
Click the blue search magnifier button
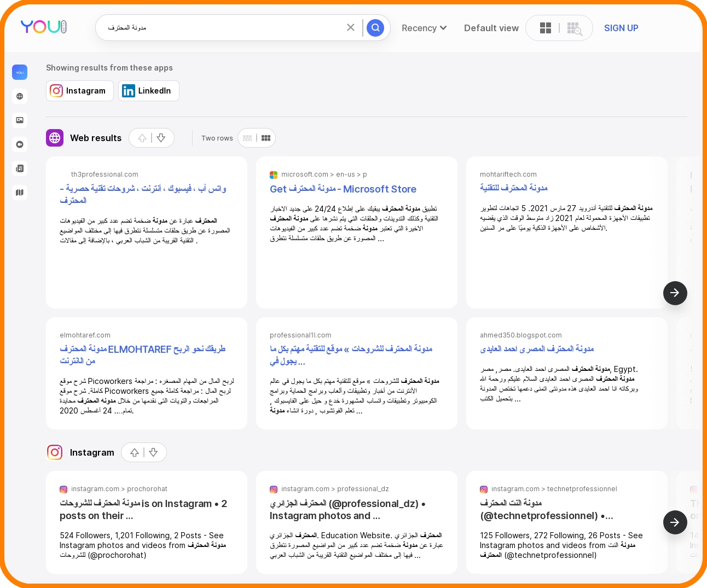pyautogui.click(x=375, y=27)
